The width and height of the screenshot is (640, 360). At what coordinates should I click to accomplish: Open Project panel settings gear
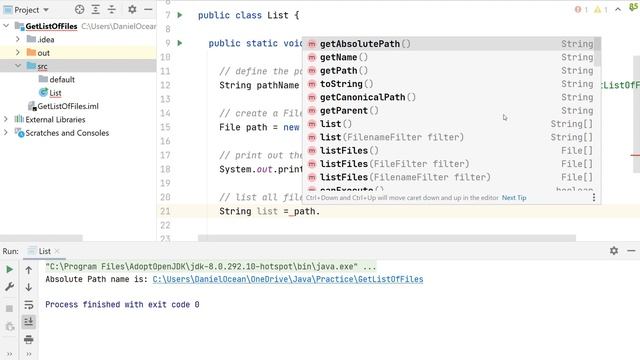click(132, 9)
